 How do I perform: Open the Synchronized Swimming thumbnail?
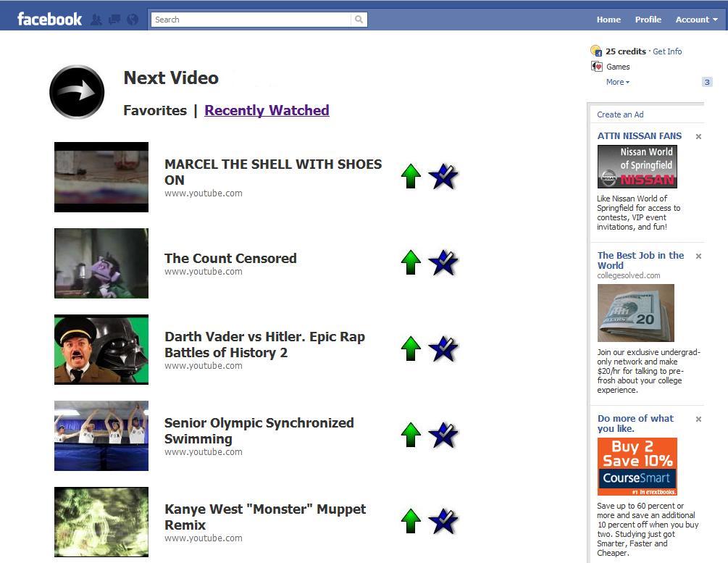point(101,435)
